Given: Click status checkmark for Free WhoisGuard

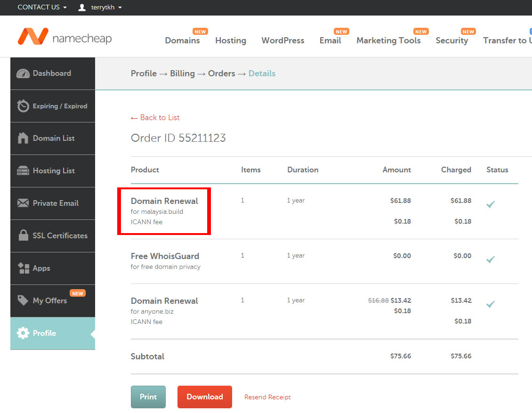Looking at the screenshot, I should [491, 259].
